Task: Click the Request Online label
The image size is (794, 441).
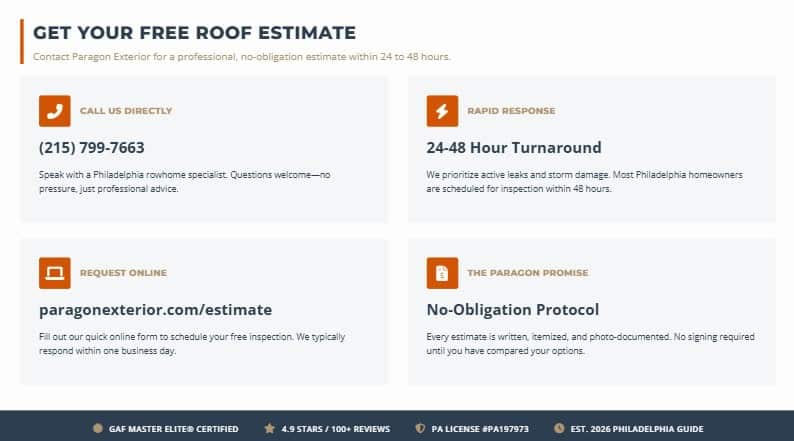Action: pos(124,273)
